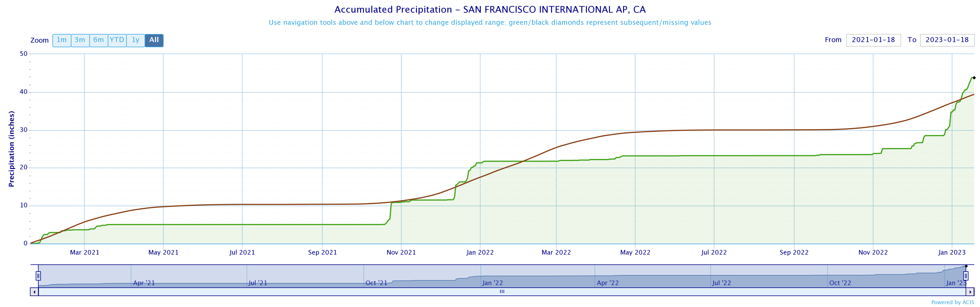Viewport: 980px width, 307px height.
Task: Click Oct '21 label in the navigator
Action: (376, 283)
